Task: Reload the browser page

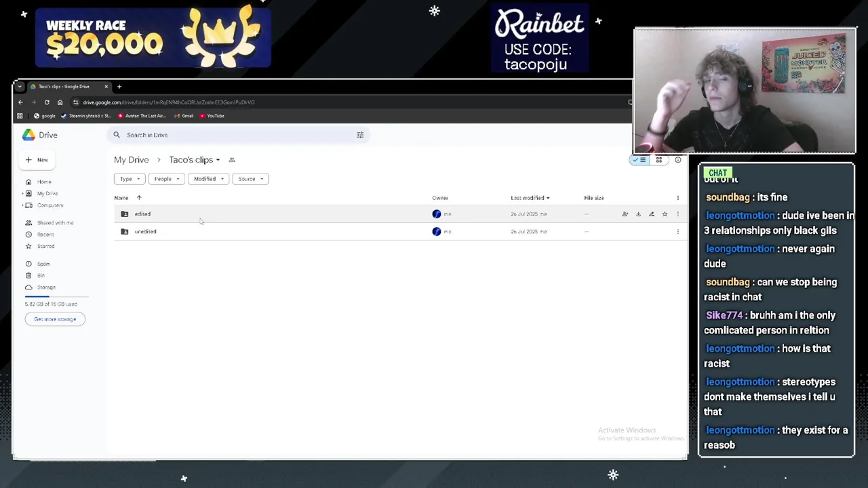Action: [x=47, y=102]
